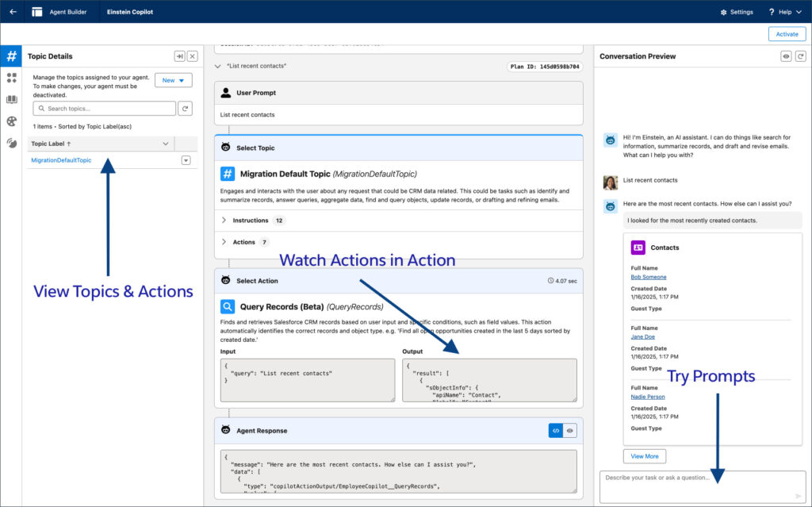The width and height of the screenshot is (812, 507).
Task: Open the Library book icon in sidebar
Action: [x=11, y=100]
